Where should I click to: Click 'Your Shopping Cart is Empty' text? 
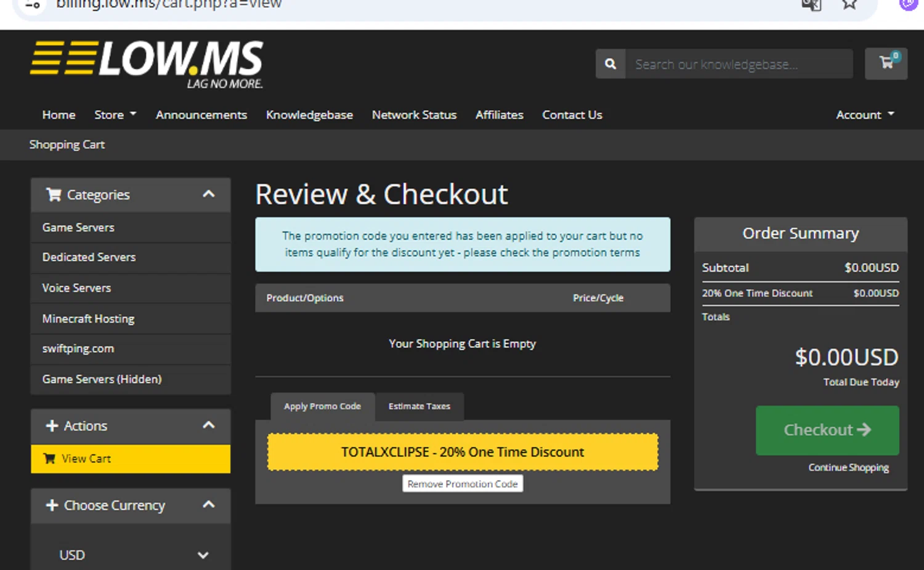click(462, 344)
